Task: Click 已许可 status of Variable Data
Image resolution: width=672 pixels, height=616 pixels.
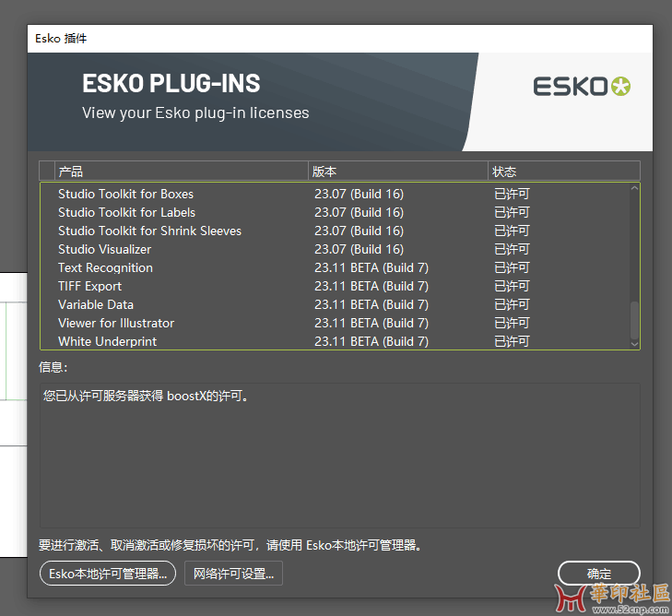Action: [512, 304]
